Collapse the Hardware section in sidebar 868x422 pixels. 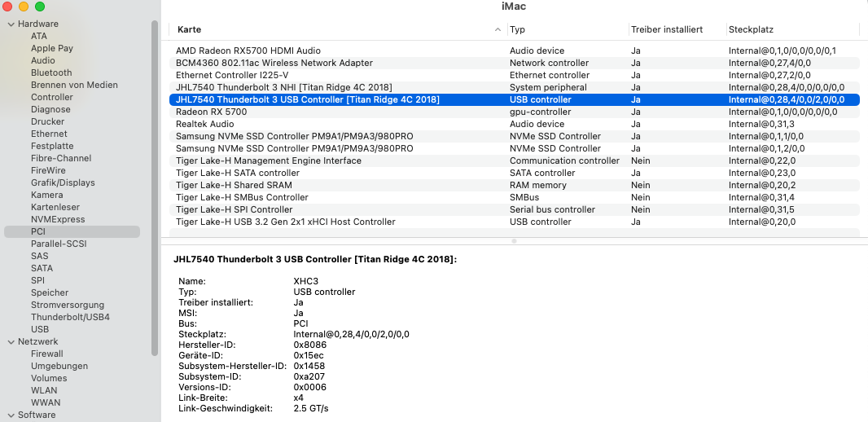[x=10, y=24]
